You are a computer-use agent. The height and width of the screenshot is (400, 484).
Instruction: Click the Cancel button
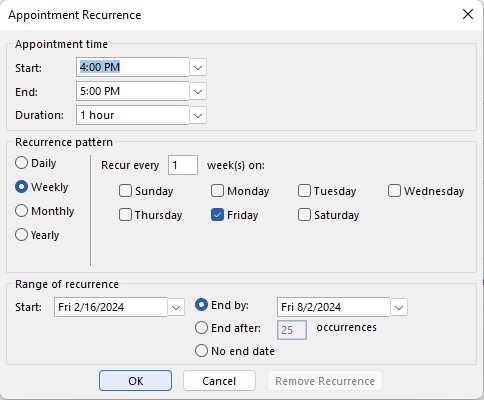tap(219, 381)
